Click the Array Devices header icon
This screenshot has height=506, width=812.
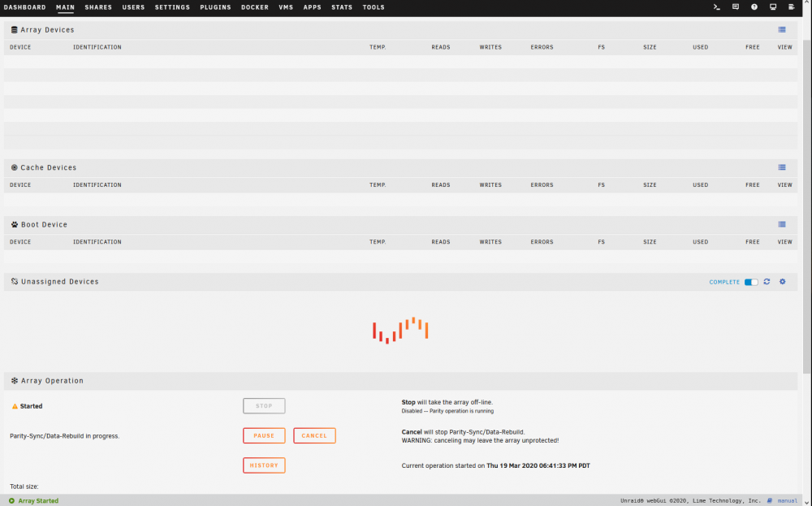click(14, 30)
